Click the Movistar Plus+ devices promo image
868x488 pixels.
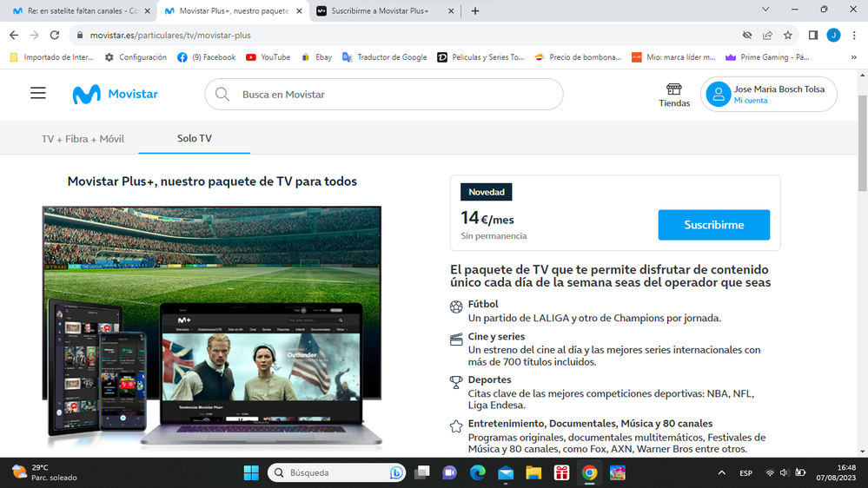(x=212, y=326)
